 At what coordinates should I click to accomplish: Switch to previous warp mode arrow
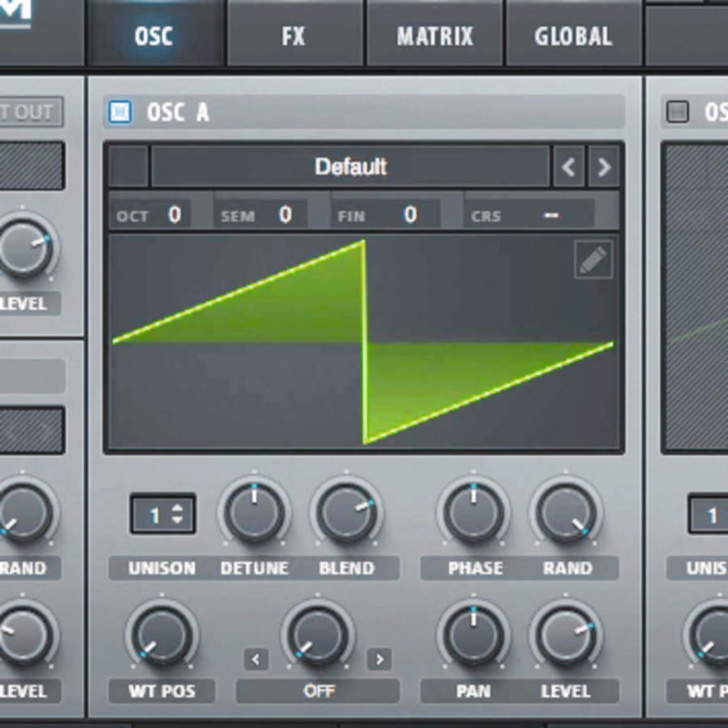256,659
